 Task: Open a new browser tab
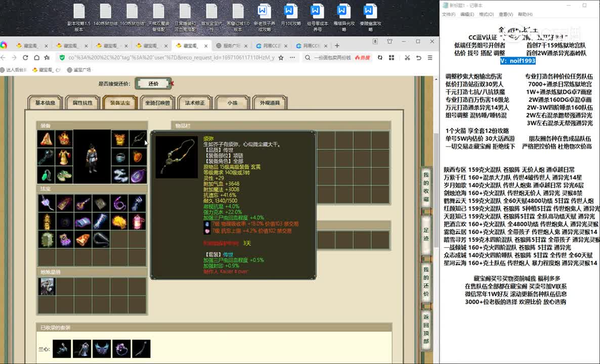pos(337,45)
